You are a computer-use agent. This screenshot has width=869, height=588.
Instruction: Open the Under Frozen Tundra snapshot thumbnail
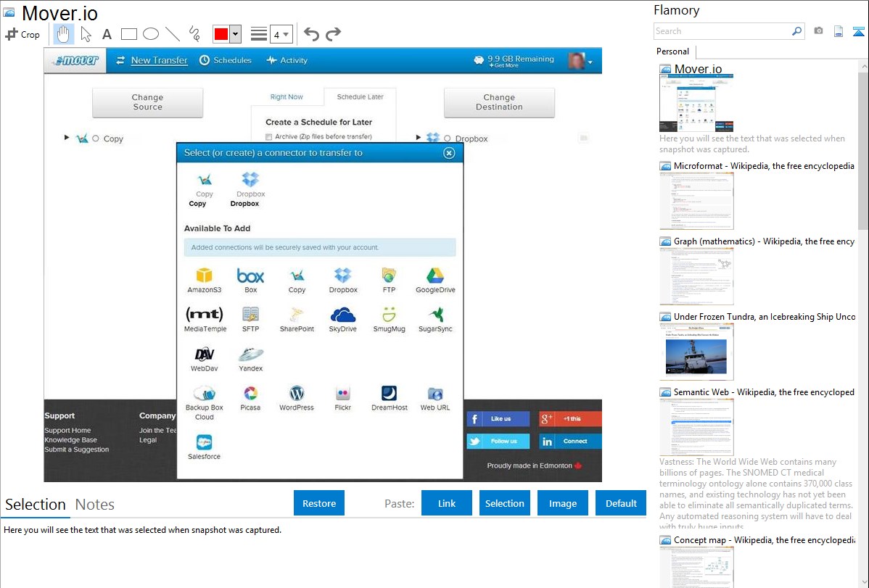[696, 352]
